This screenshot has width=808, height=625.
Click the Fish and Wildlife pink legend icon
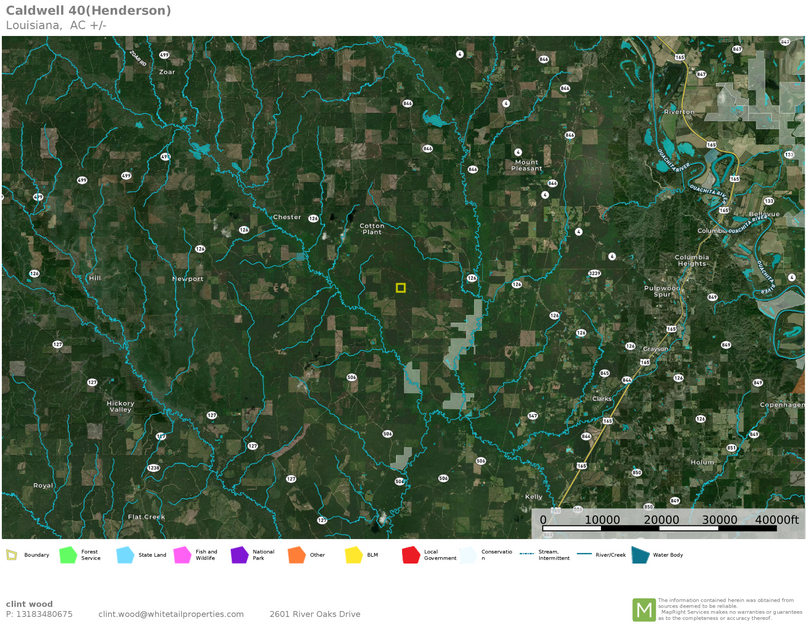coord(182,555)
